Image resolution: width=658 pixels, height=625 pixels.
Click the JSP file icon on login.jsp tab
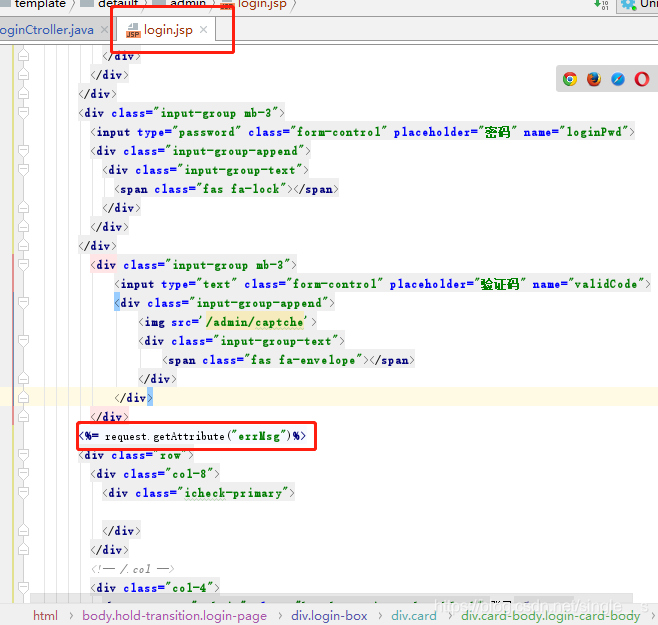click(133, 31)
